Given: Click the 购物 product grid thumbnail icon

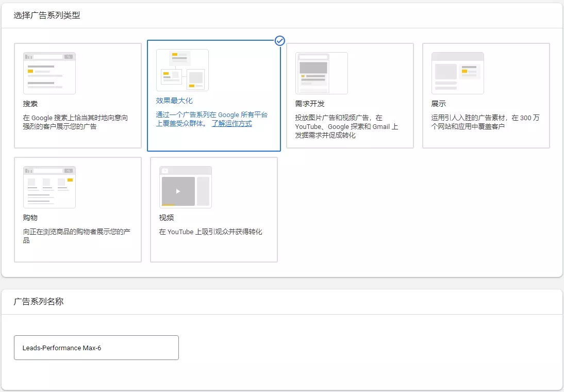Looking at the screenshot, I should tap(49, 187).
